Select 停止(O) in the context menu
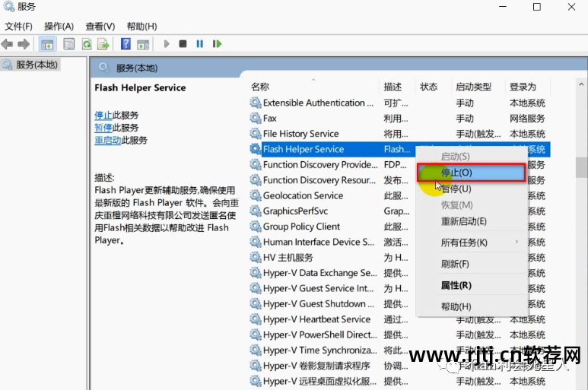The image size is (588, 390). coord(471,173)
